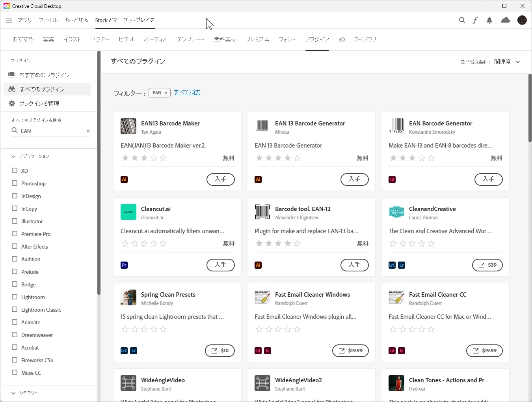Image resolution: width=532 pixels, height=402 pixels.
Task: Click InDesign badge on Fast Email Cleaner CC
Action: click(392, 351)
